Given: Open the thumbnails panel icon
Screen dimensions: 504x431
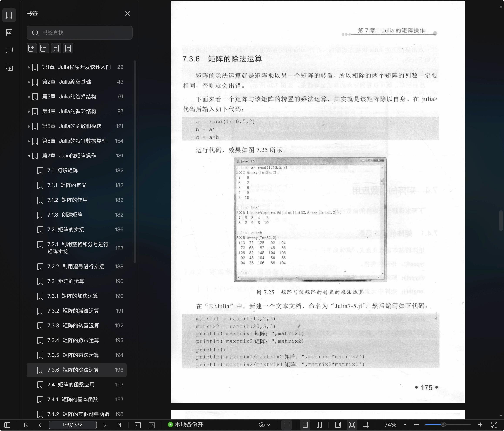Looking at the screenshot, I should pos(9,32).
